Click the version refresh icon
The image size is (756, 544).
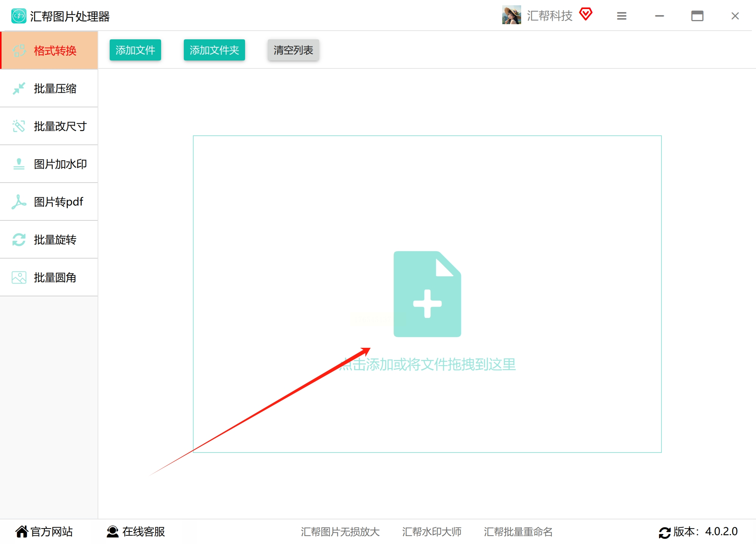(664, 532)
